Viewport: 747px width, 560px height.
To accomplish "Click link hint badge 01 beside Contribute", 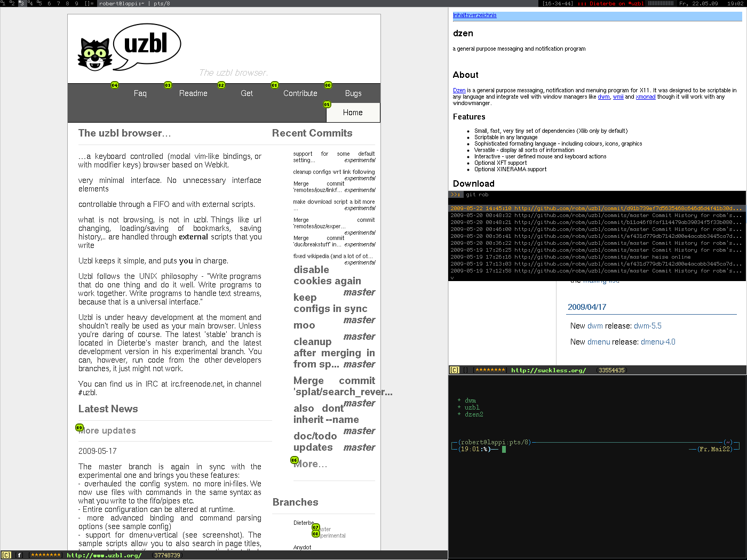I will (275, 85).
